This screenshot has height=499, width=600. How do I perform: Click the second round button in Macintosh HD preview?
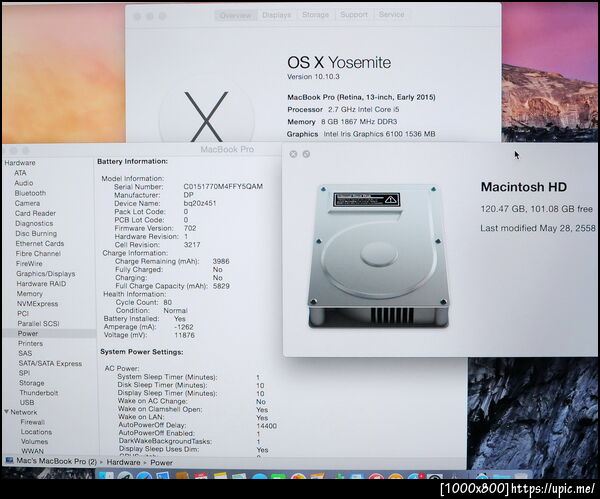click(x=306, y=154)
